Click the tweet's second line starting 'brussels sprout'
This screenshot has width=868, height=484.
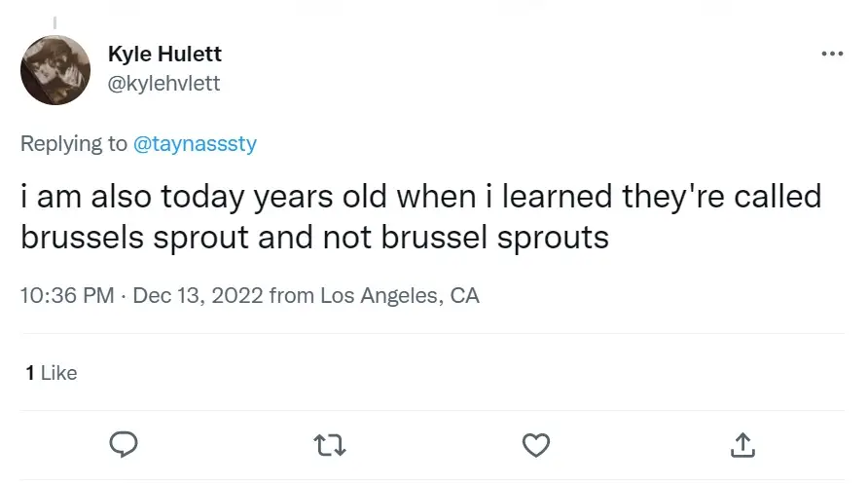pos(314,239)
